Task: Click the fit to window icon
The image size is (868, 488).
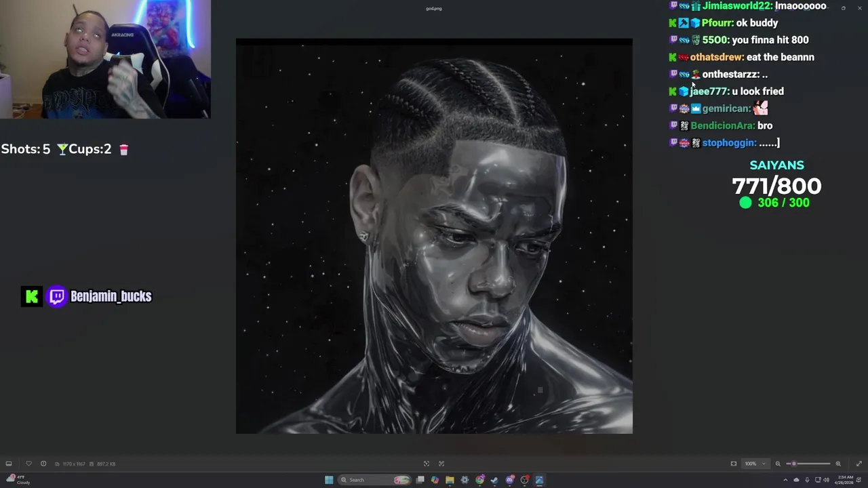Action: 734,464
